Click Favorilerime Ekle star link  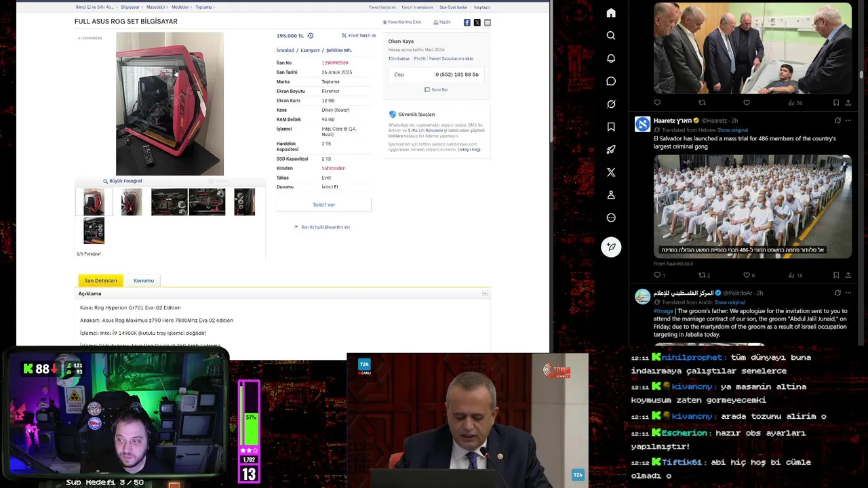click(402, 22)
